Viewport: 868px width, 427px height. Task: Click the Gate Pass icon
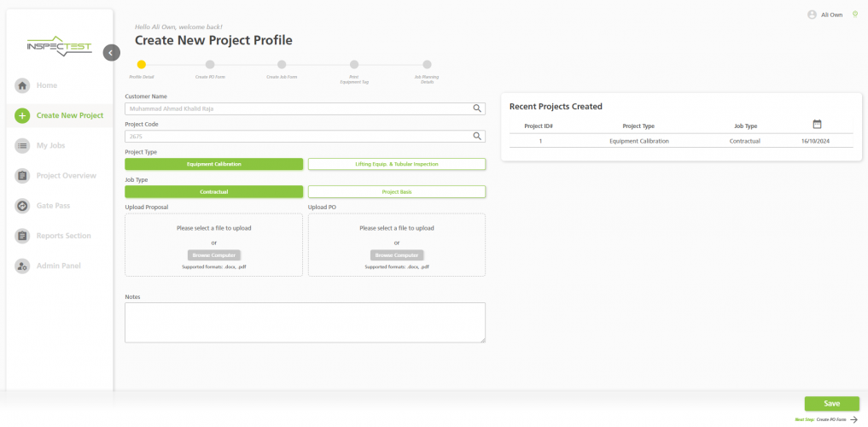(22, 206)
